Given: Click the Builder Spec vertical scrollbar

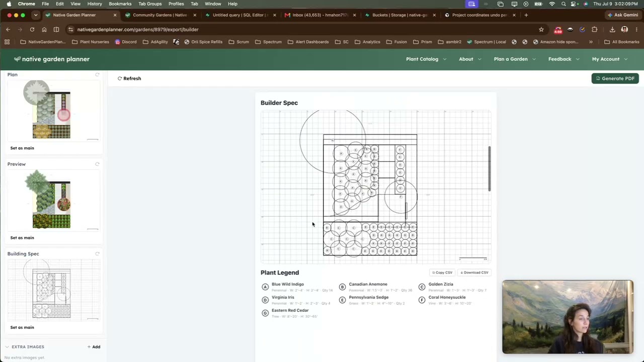Looking at the screenshot, I should pyautogui.click(x=490, y=168).
